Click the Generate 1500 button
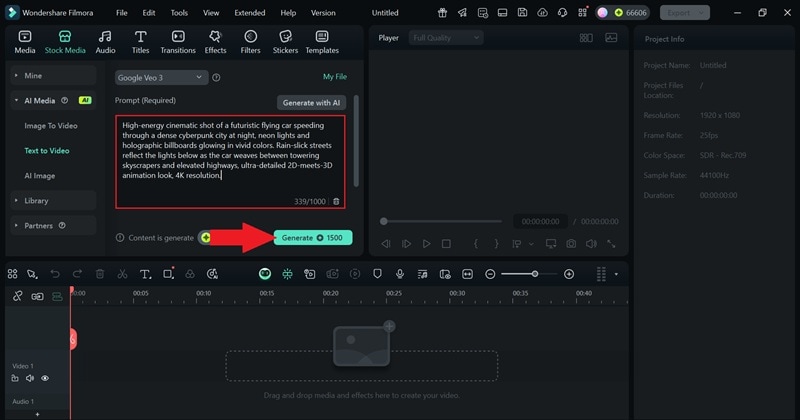The image size is (800, 420). click(313, 238)
